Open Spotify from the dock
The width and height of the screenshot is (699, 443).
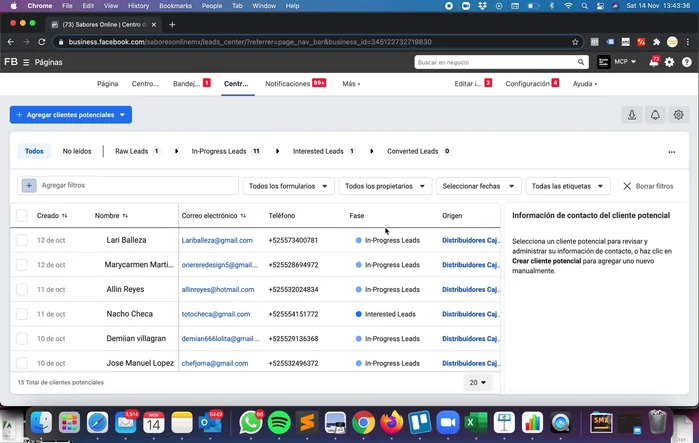click(279, 422)
